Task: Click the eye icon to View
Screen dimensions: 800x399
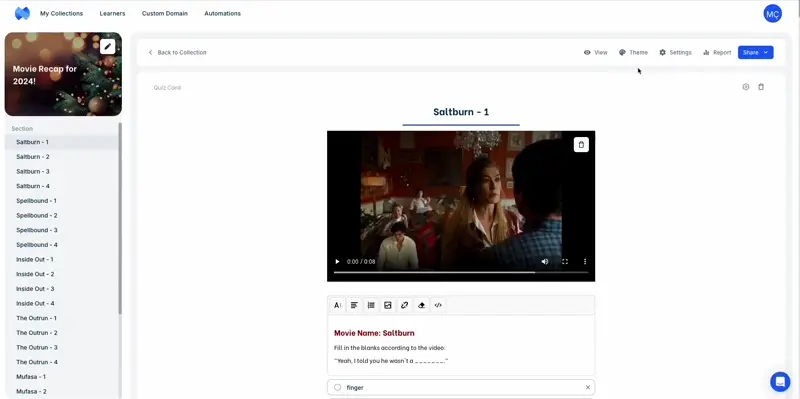Action: click(x=595, y=53)
